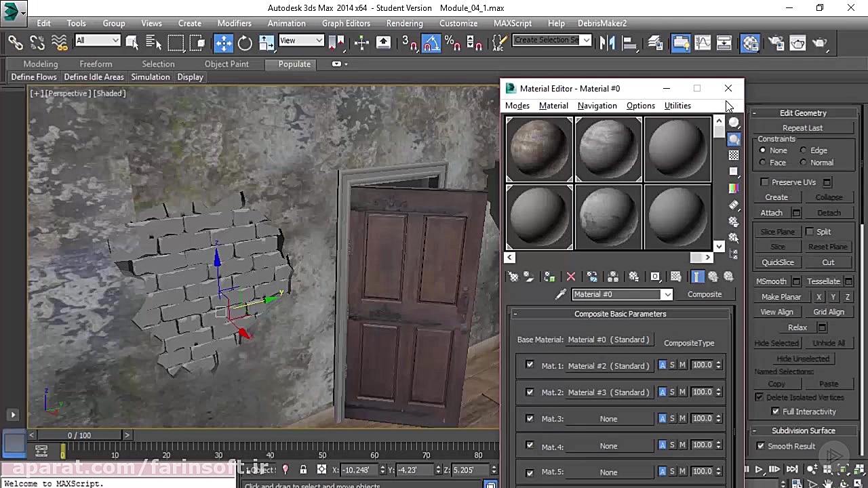Screen dimensions: 868x488
Task: Uncheck the Mat.1 enable checkbox
Action: (530, 365)
